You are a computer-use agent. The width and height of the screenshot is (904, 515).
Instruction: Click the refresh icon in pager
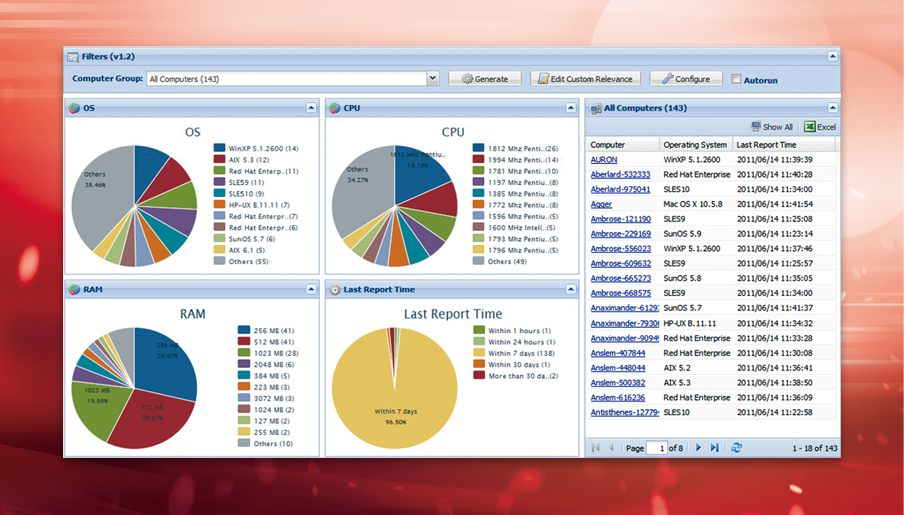[736, 448]
